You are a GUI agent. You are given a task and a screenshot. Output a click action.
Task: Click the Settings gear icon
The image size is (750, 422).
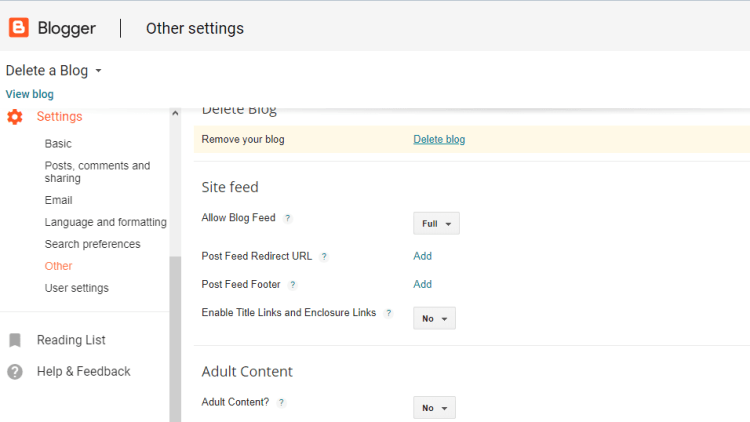point(15,117)
